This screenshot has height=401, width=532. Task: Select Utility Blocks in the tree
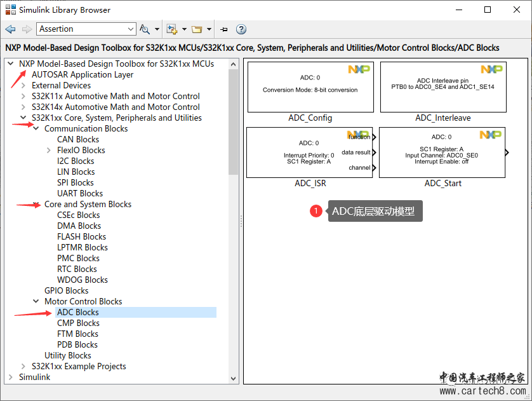[x=68, y=355]
